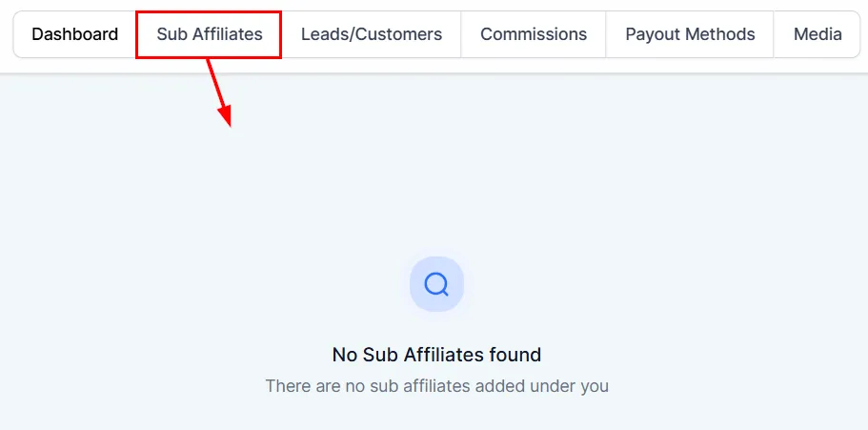Open the Dashboard tab

pos(74,34)
